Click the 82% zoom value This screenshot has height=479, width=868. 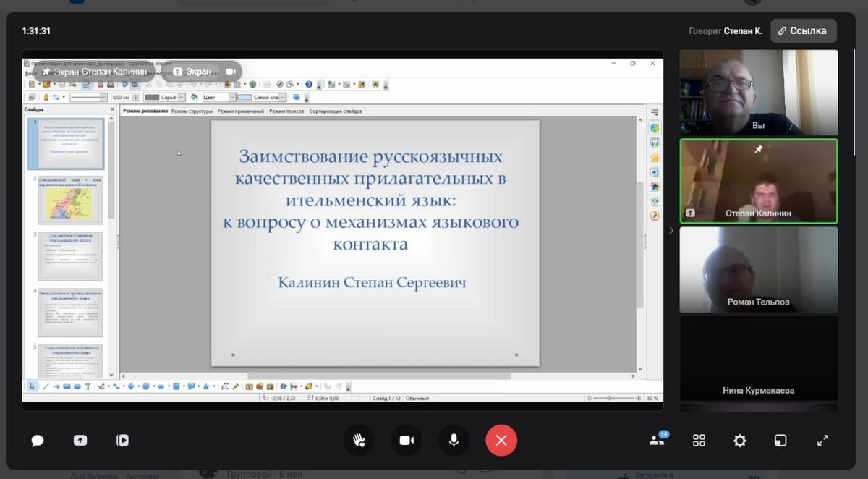click(652, 398)
